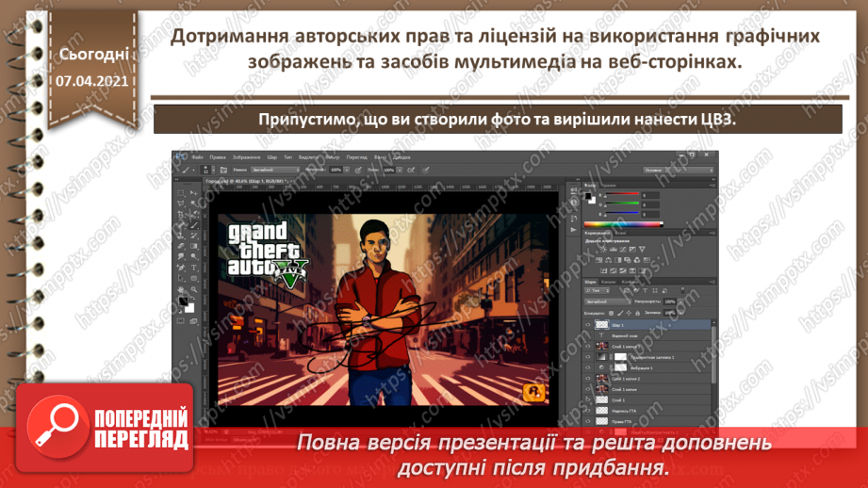The width and height of the screenshot is (868, 488).
Task: Click the red R channel slider
Action: (x=622, y=193)
